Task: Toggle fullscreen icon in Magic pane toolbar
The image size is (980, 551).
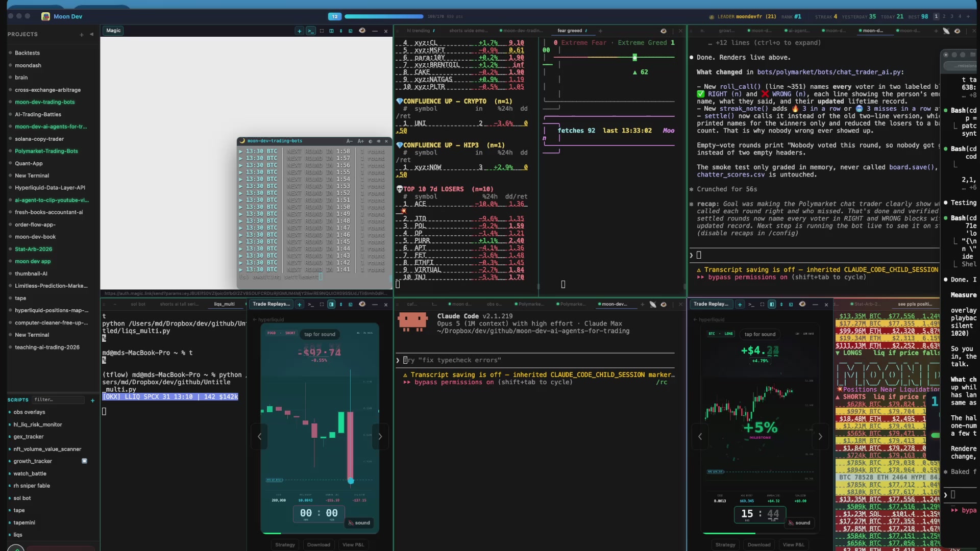Action: pyautogui.click(x=322, y=31)
